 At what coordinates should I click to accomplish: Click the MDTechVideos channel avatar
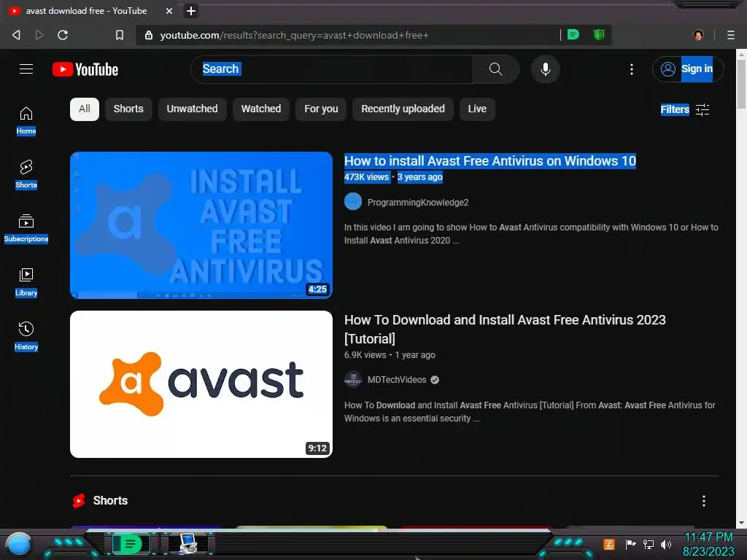(353, 379)
